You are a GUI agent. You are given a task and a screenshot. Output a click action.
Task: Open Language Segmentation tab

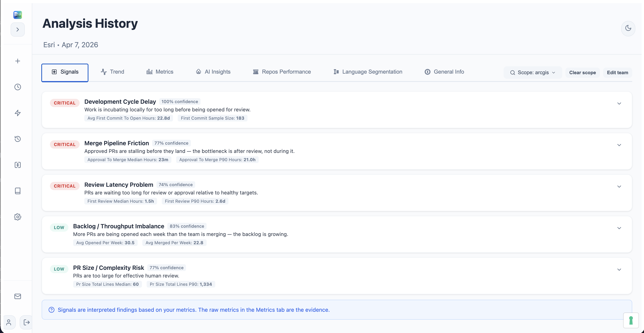click(x=368, y=72)
